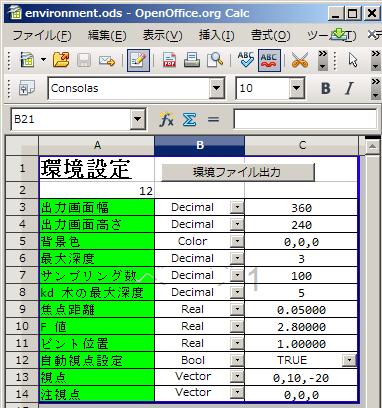Click the Save document icon
This screenshot has width=382, height=408.
point(84,61)
